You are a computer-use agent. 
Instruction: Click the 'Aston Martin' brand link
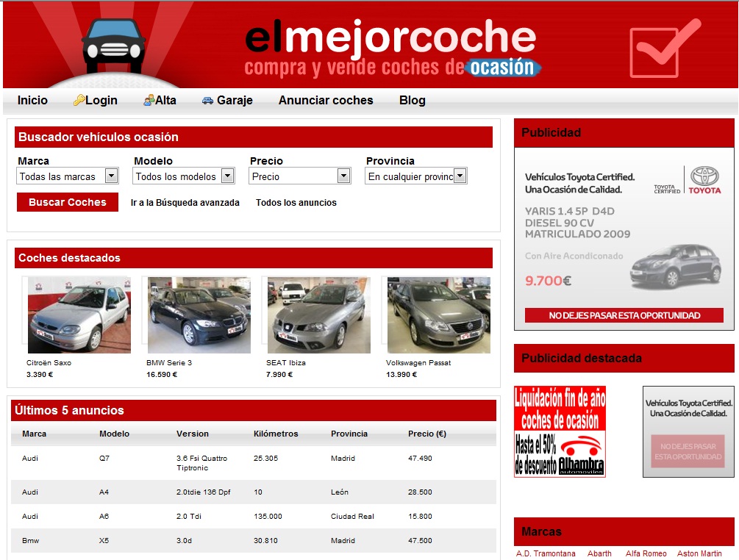[699, 553]
